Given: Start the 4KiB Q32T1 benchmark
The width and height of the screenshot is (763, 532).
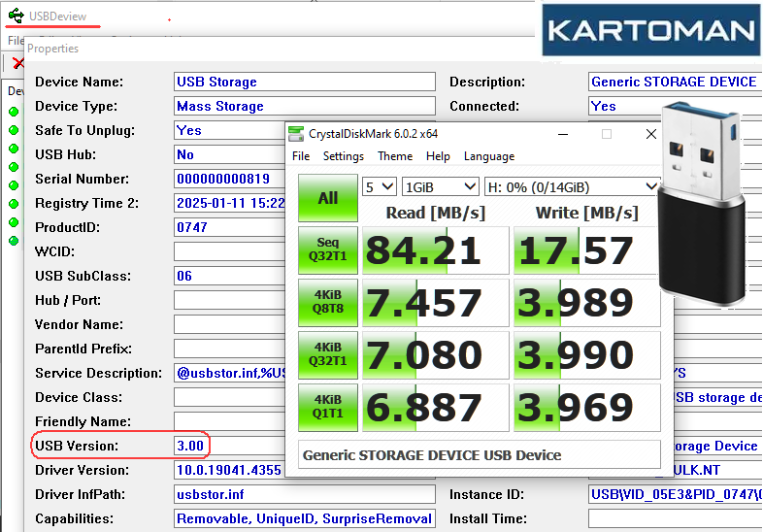Looking at the screenshot, I should point(328,355).
